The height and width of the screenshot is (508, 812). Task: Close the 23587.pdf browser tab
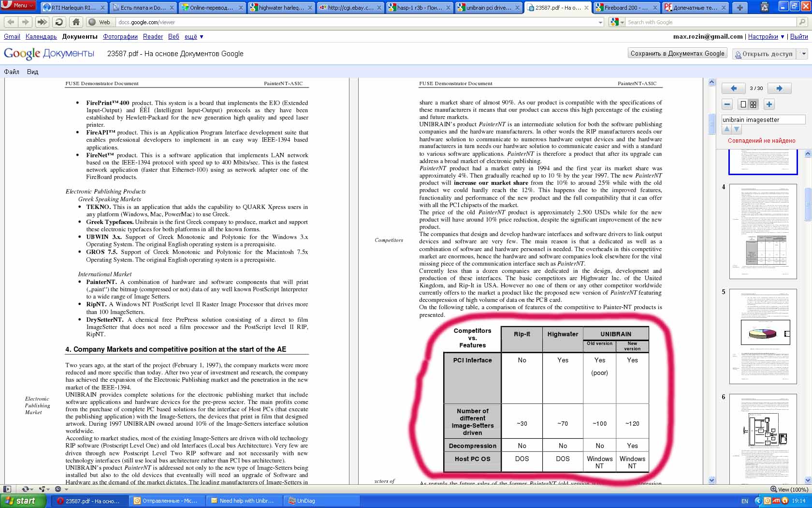(x=586, y=8)
